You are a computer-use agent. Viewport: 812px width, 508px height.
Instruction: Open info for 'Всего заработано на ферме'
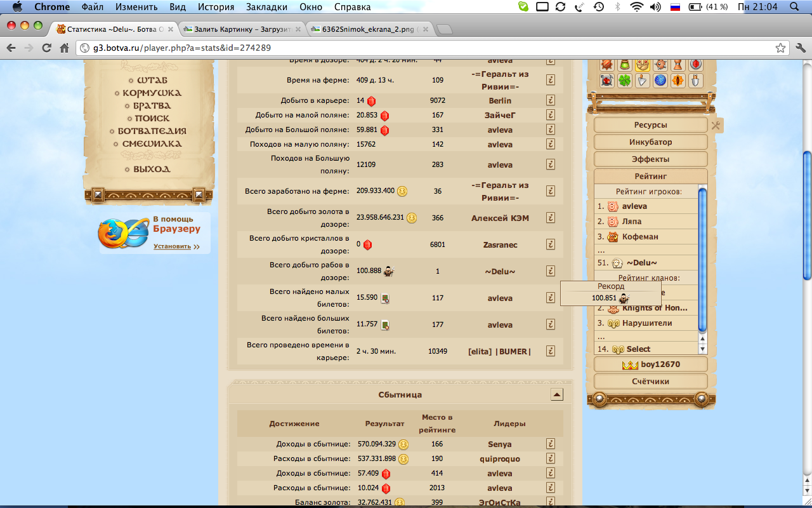pos(551,191)
